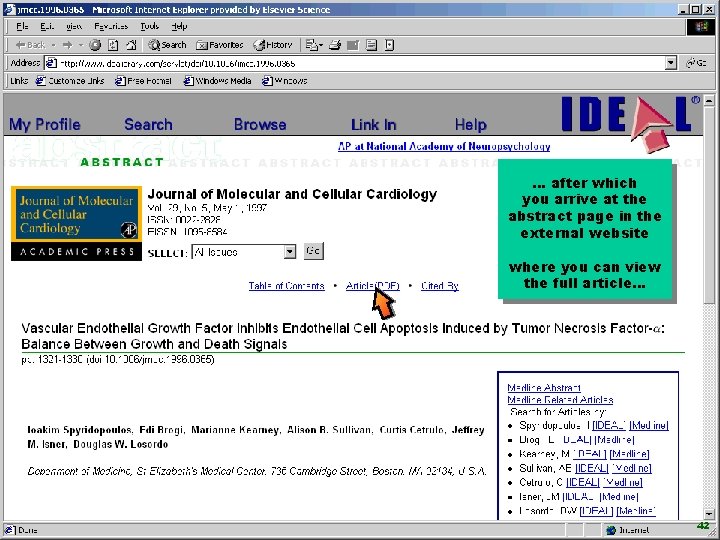Open the Article (PDF) link
Screen dimensions: 720x540
pos(372,286)
